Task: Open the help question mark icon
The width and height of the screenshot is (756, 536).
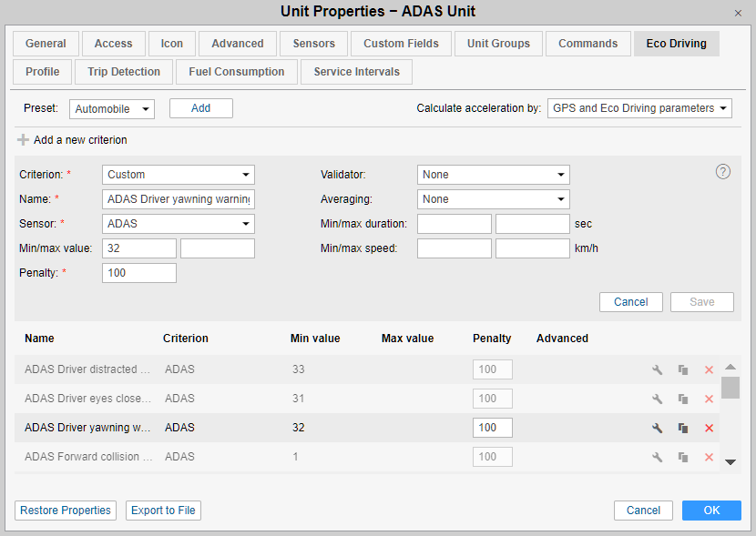Action: point(723,172)
